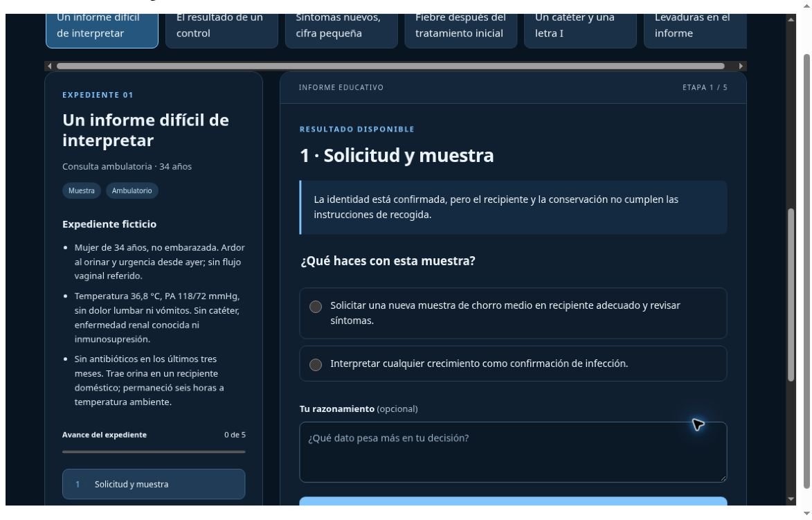Click bullet "Mujer de 34 años, no embarazada"
The height and width of the screenshot is (520, 812).
(x=159, y=262)
